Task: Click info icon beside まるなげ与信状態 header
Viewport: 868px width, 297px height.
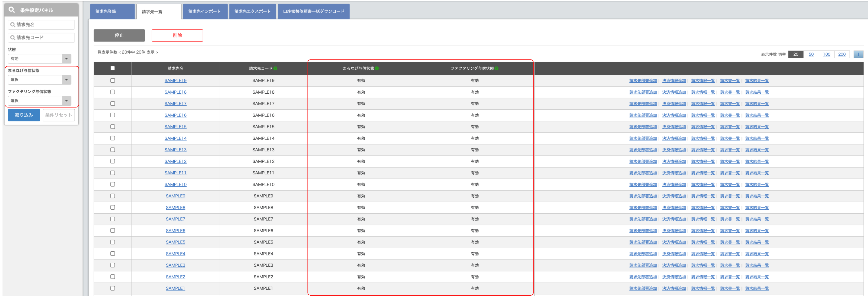Action: pyautogui.click(x=377, y=68)
